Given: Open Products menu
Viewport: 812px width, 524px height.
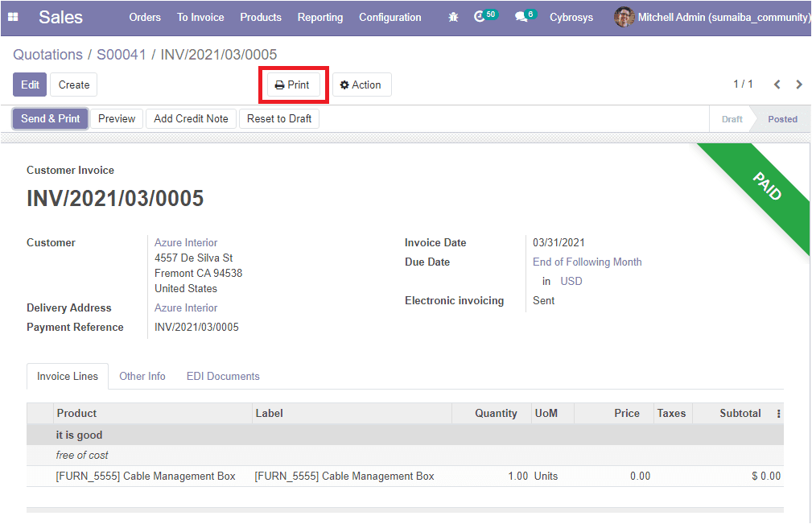Looking at the screenshot, I should [261, 17].
